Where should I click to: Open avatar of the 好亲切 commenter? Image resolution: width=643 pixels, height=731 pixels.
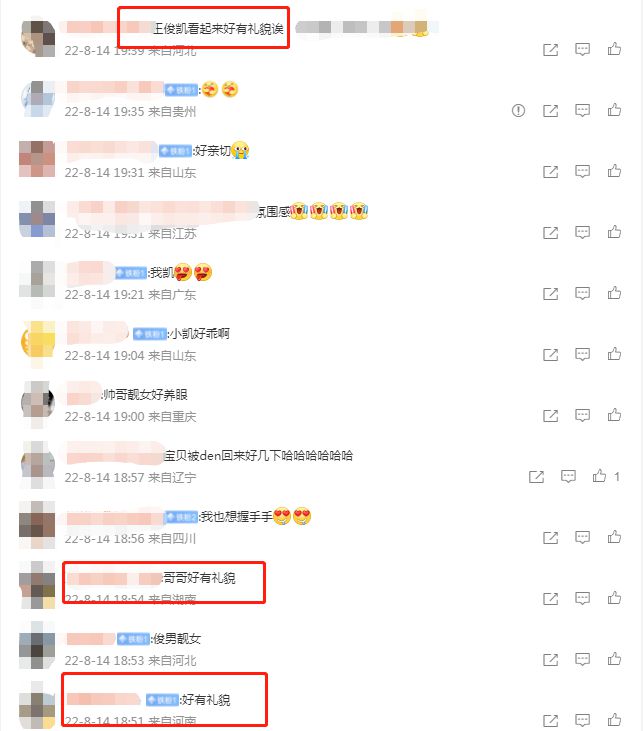pyautogui.click(x=37, y=159)
